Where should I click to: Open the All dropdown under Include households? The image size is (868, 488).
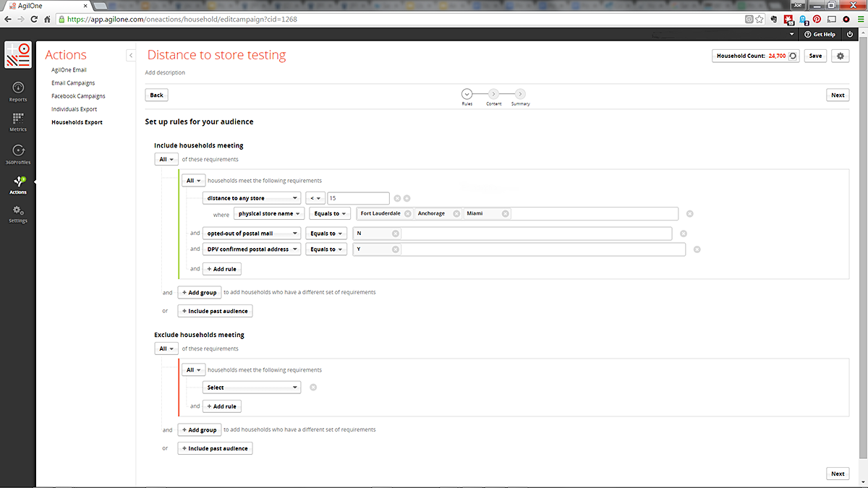[x=166, y=159]
